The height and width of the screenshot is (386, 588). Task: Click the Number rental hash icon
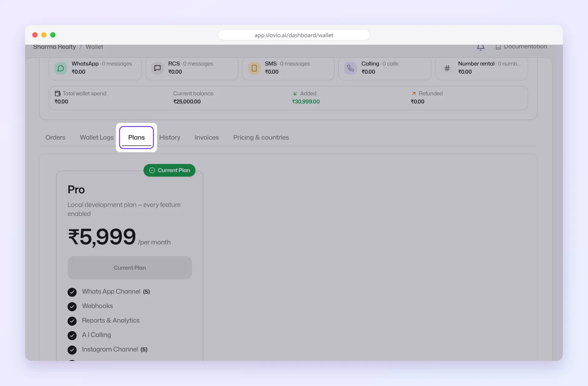(447, 68)
